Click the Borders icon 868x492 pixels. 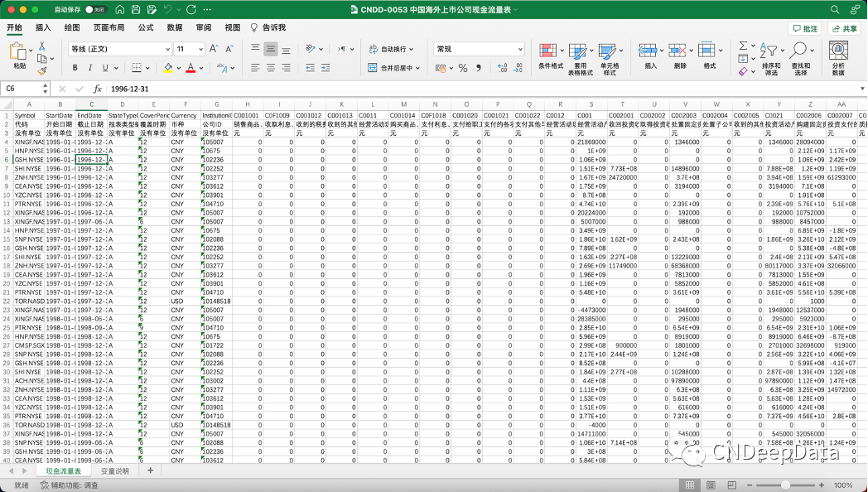[x=136, y=68]
